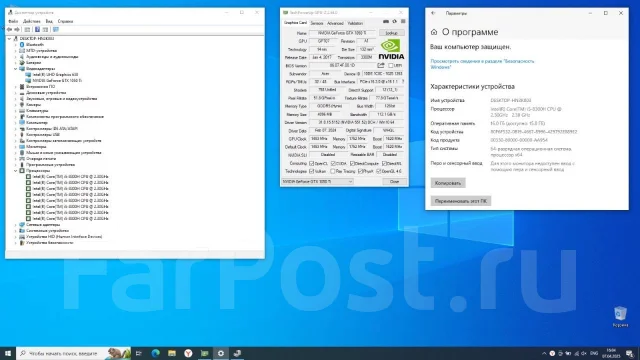The height and width of the screenshot is (360, 640).
Task: Click the Bluetooth icon in the device tree
Action: click(22, 44)
